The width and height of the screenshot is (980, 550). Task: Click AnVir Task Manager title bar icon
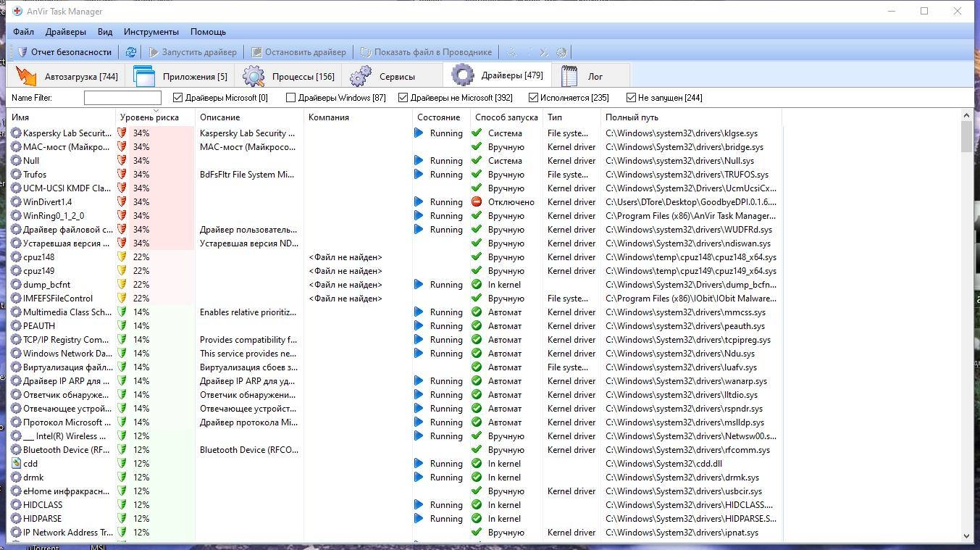point(17,11)
